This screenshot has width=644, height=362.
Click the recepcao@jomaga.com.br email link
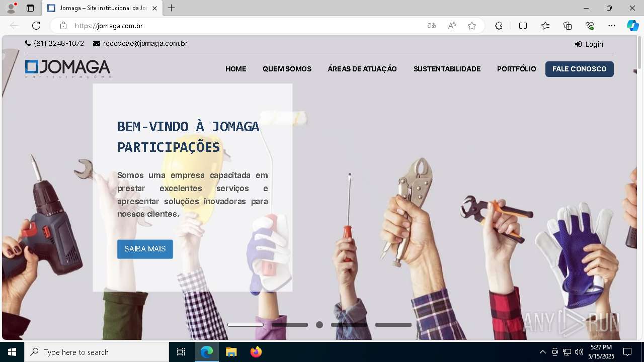click(145, 43)
